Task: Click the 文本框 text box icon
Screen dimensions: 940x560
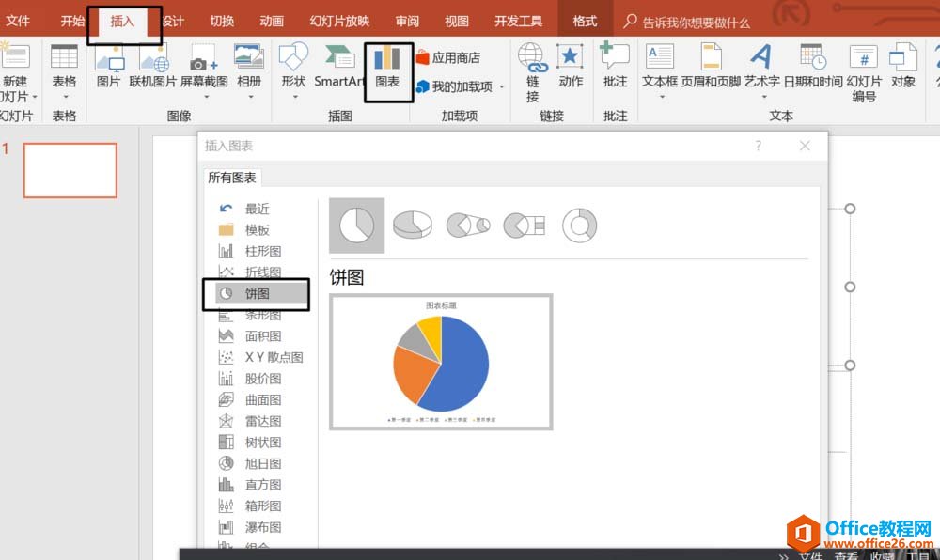Action: tap(660, 67)
